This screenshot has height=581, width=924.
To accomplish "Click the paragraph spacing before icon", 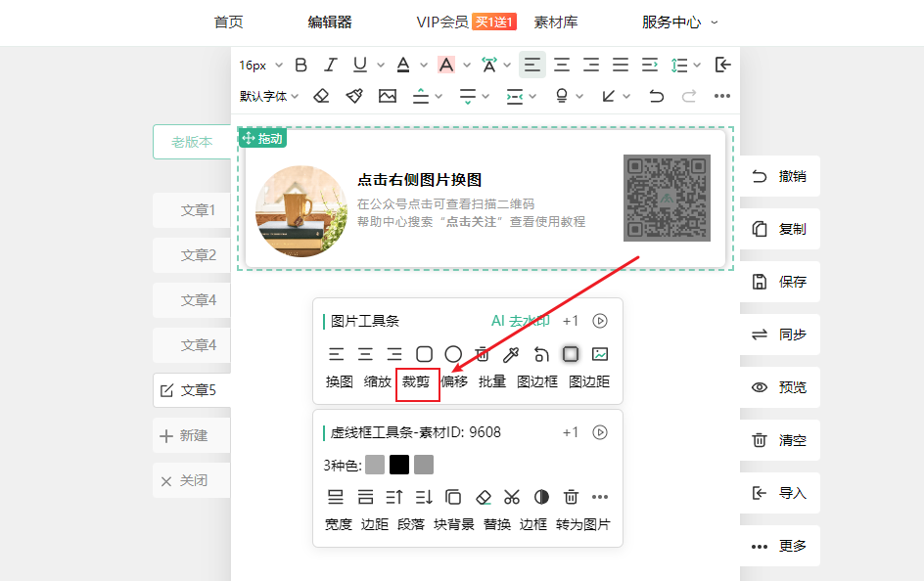I will point(421,96).
